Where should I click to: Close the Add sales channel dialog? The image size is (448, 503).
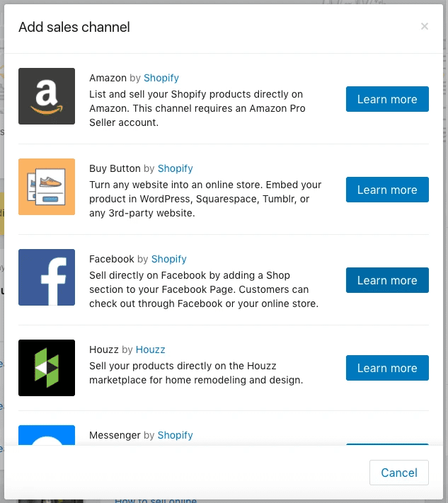click(x=425, y=27)
